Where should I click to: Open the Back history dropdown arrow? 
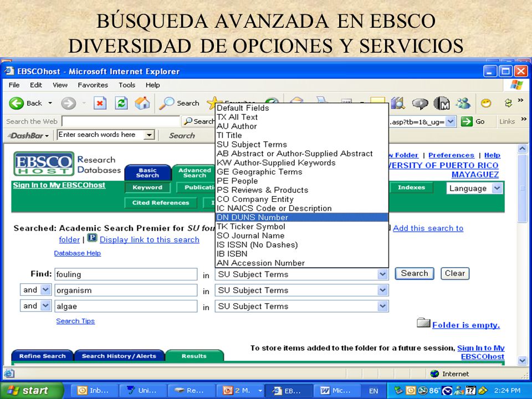(50, 103)
